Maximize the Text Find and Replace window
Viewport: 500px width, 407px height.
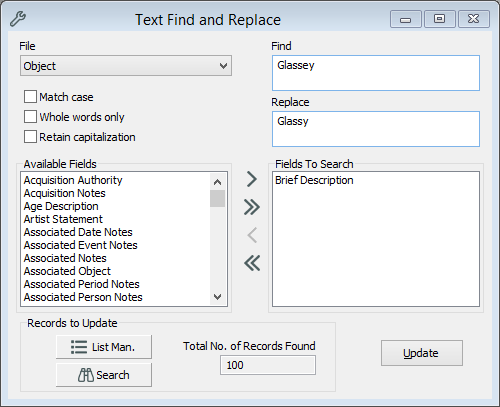(x=440, y=19)
